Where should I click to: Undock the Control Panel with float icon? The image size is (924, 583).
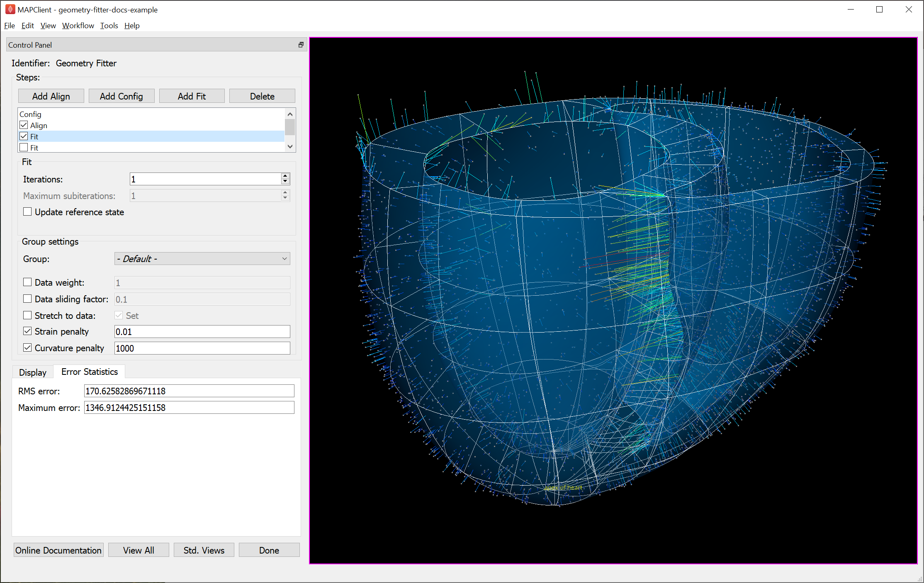click(301, 45)
